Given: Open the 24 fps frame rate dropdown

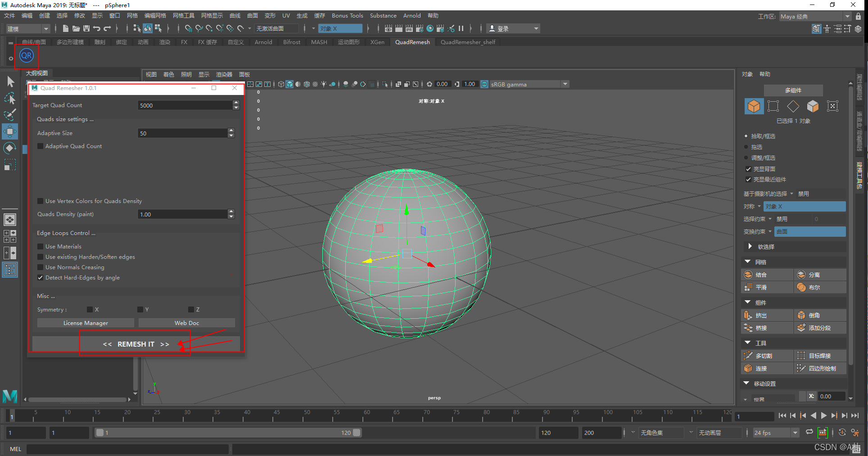Looking at the screenshot, I should point(776,433).
